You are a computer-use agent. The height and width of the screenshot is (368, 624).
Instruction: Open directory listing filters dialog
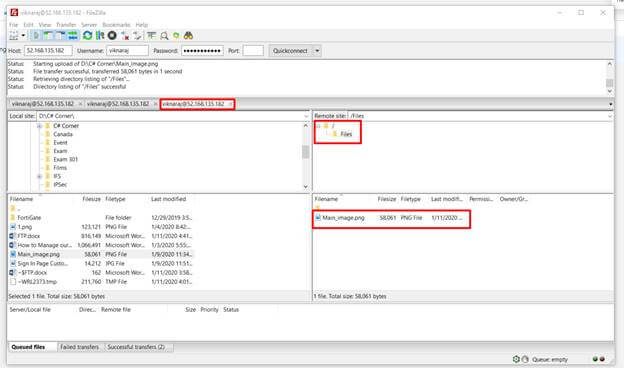pos(151,36)
